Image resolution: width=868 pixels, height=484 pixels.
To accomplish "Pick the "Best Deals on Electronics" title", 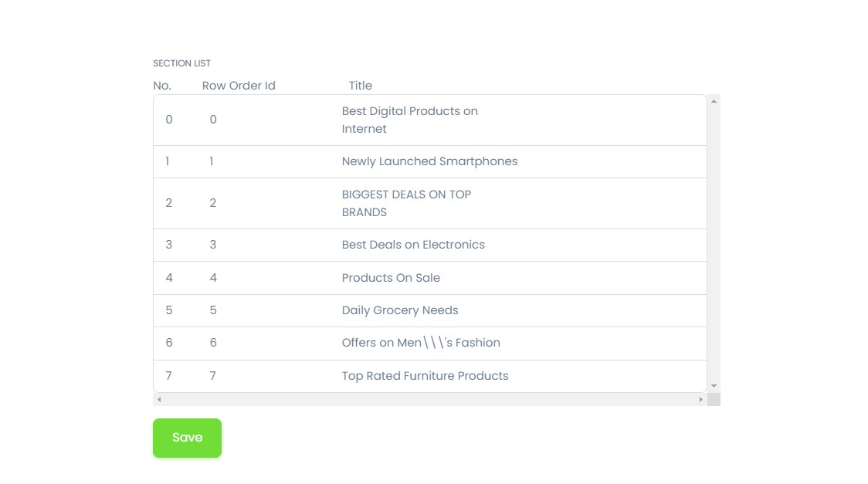I will click(x=413, y=245).
